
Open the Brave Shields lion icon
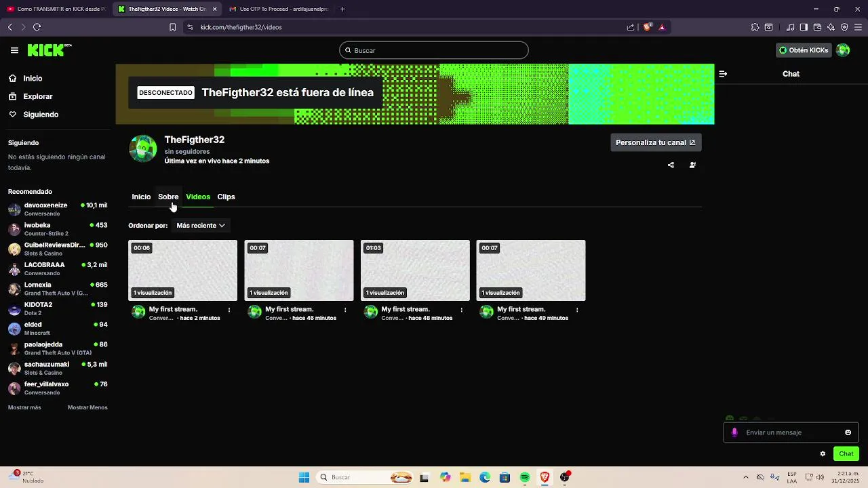tap(647, 27)
